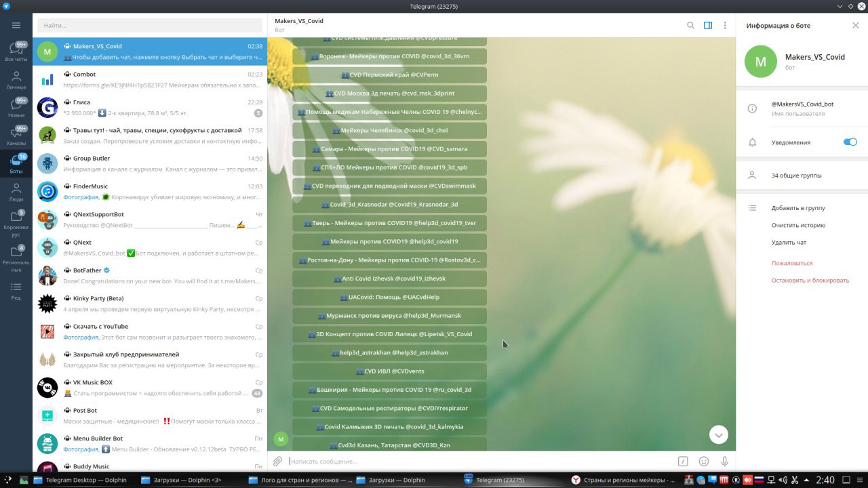
Task: Toggle the 'Уведомления' switch
Action: (x=850, y=142)
